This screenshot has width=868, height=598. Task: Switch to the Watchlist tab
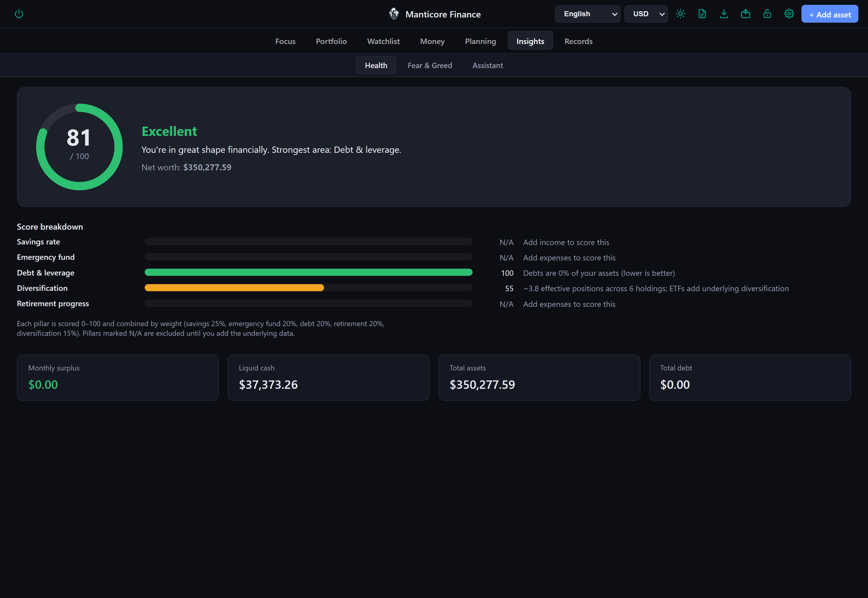[383, 41]
